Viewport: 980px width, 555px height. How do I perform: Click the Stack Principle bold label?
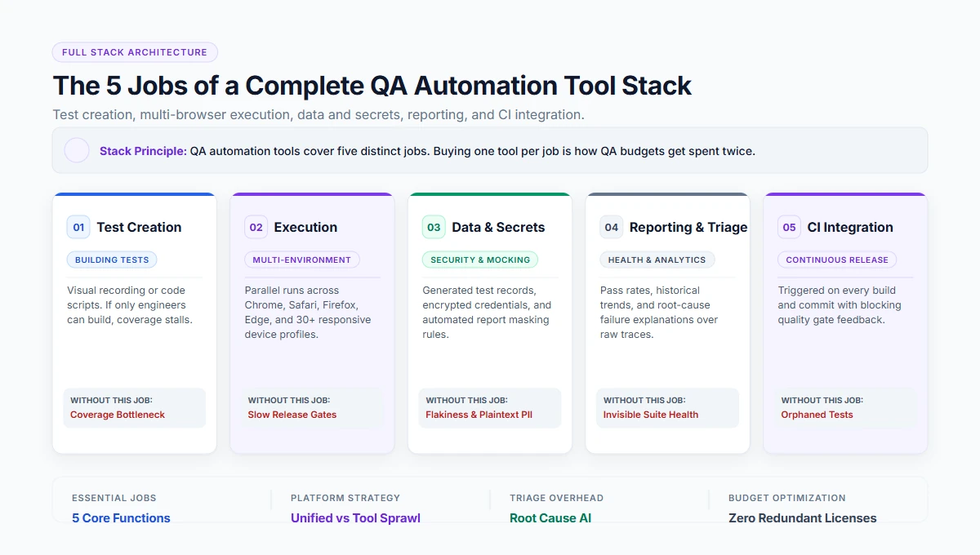tap(143, 151)
